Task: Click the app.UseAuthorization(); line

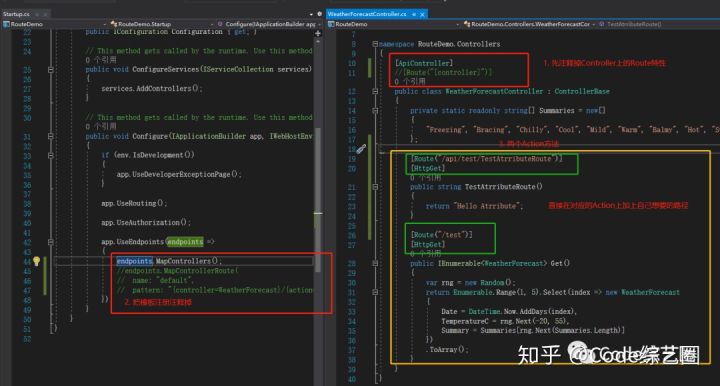Action: [146, 223]
